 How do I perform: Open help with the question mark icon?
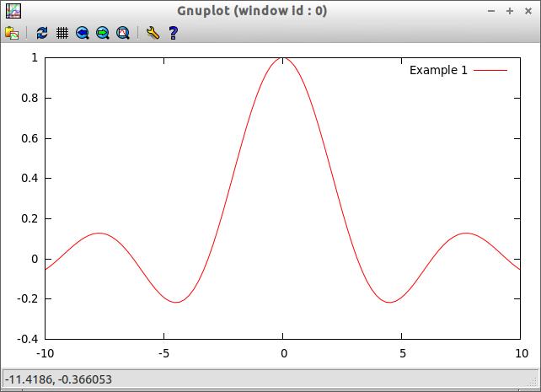173,33
